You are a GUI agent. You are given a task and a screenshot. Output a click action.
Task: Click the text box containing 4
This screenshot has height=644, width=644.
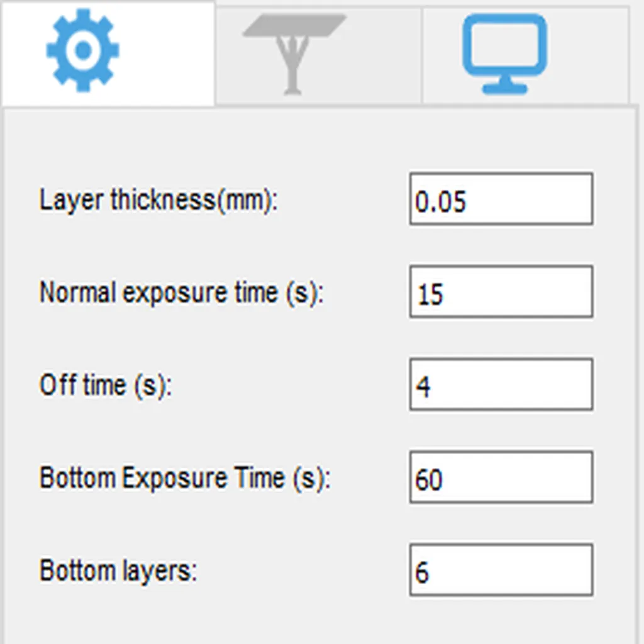[x=501, y=384]
